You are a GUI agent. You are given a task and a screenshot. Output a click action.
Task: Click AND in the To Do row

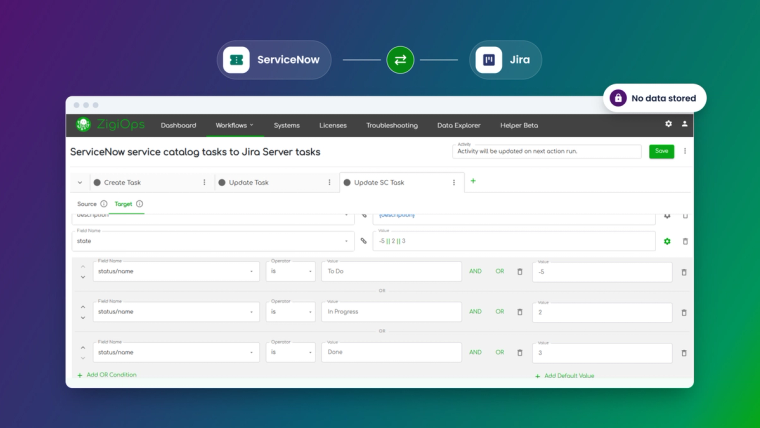point(475,271)
